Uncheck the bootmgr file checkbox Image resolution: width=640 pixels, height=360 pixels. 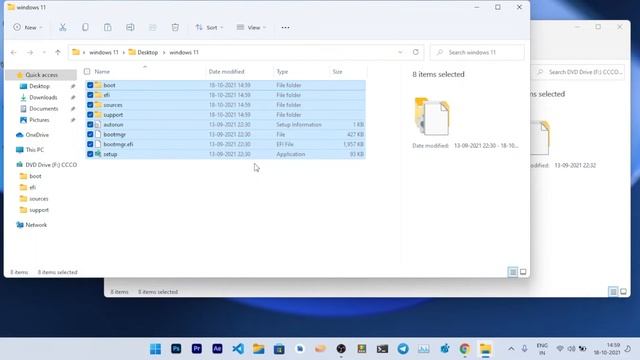(x=90, y=134)
